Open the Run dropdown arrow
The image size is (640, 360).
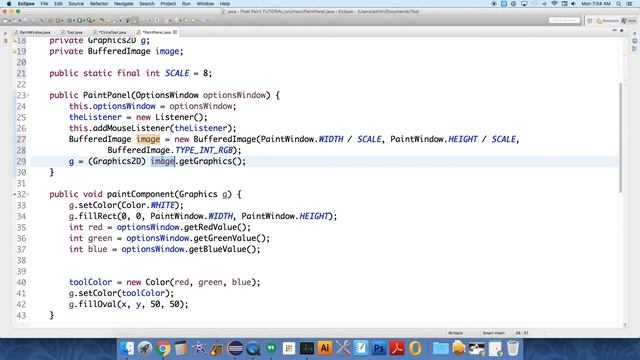click(84, 20)
